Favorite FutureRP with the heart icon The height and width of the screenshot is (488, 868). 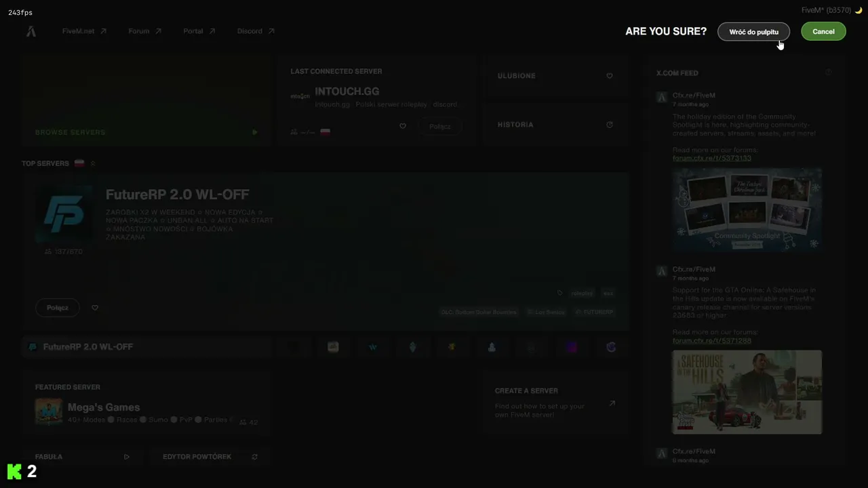[95, 308]
